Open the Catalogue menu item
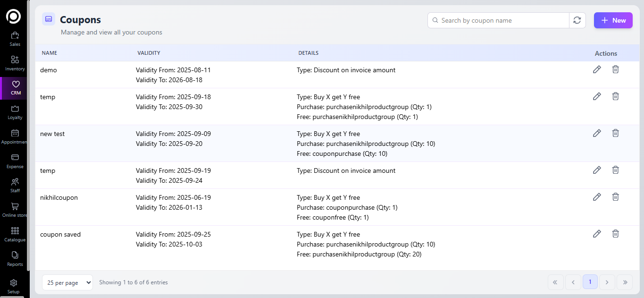Viewport: 644px width, 298px height. (x=15, y=234)
